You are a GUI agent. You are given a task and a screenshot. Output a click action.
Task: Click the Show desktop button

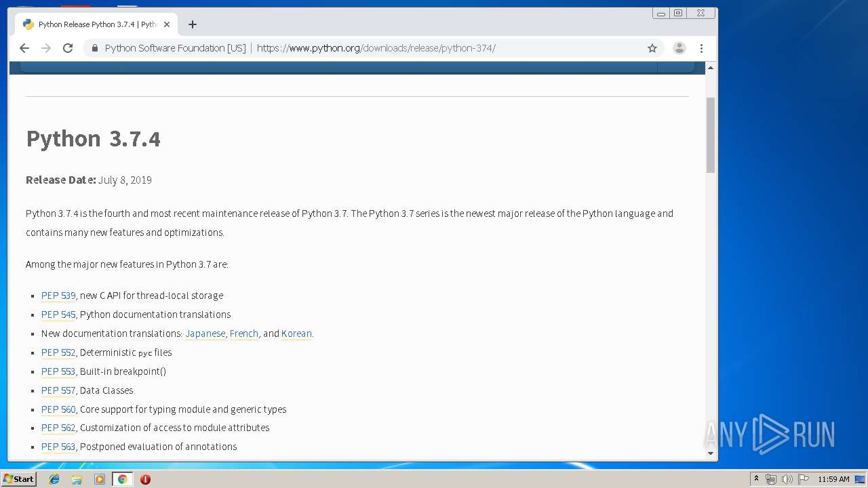pyautogui.click(x=861, y=479)
